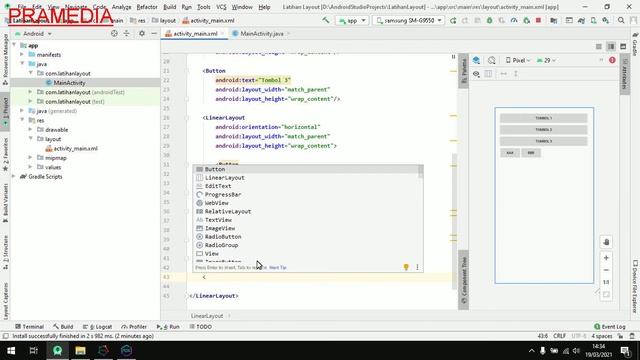The width and height of the screenshot is (640, 360).
Task: Click the volume icon in system tray
Action: [576, 351]
